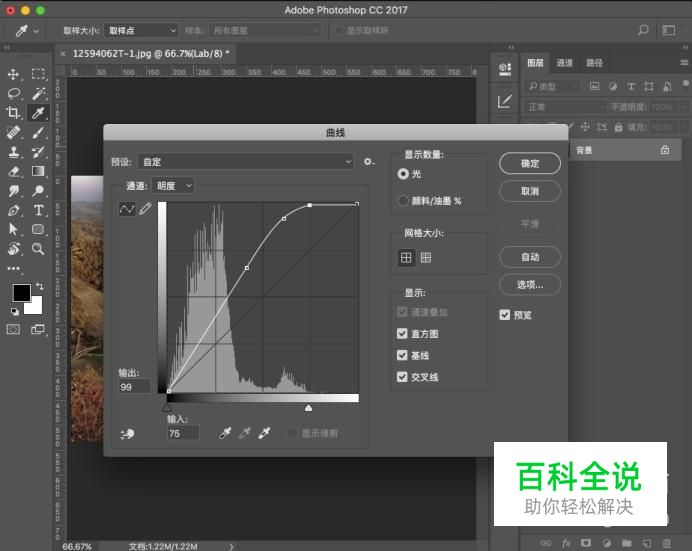Select the detailed grid size icon
The image size is (692, 551).
point(426,257)
